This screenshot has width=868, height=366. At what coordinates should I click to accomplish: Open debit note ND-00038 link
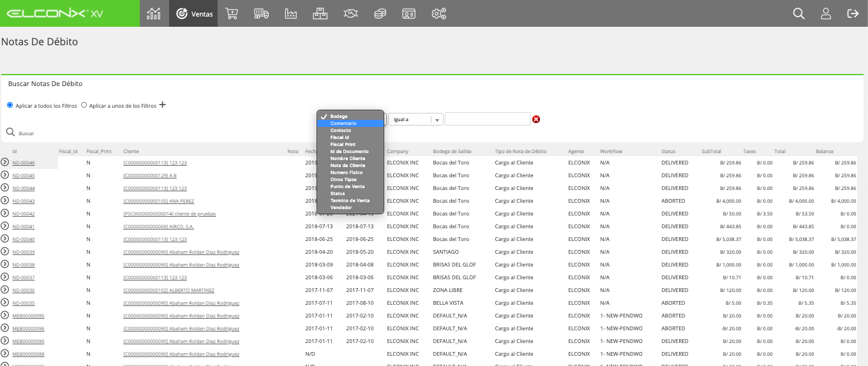tap(24, 265)
